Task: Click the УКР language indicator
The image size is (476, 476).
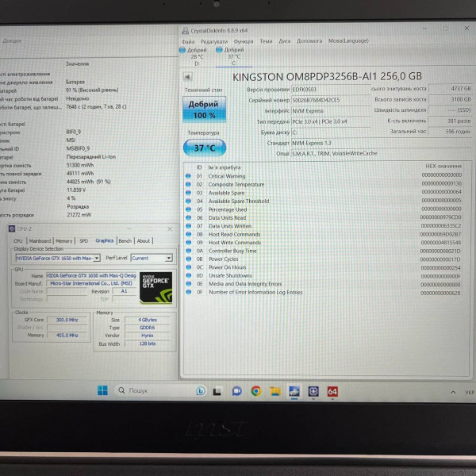Action: tap(470, 392)
